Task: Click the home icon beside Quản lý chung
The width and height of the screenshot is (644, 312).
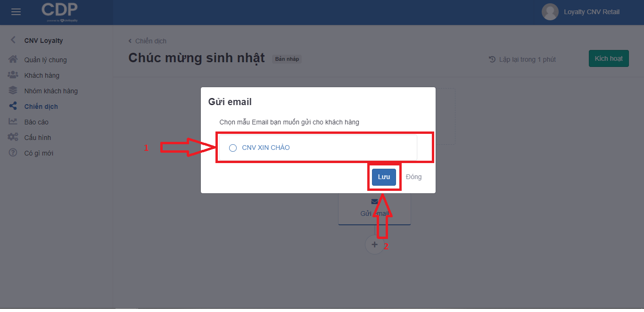Action: coord(13,59)
